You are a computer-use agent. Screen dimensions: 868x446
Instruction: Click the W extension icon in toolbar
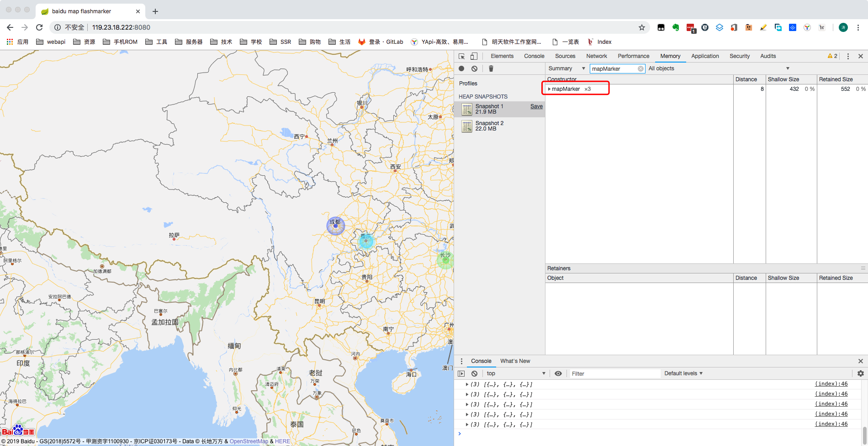click(822, 27)
